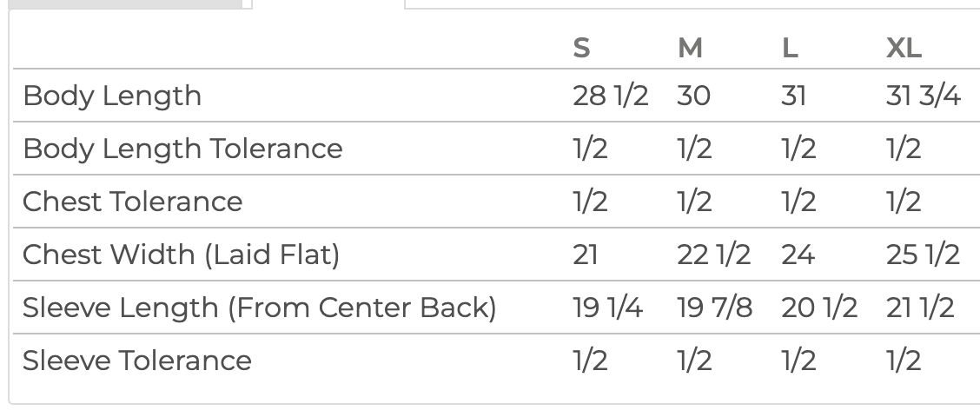Select the Chest Tolerance row label
The width and height of the screenshot is (980, 417).
133,202
